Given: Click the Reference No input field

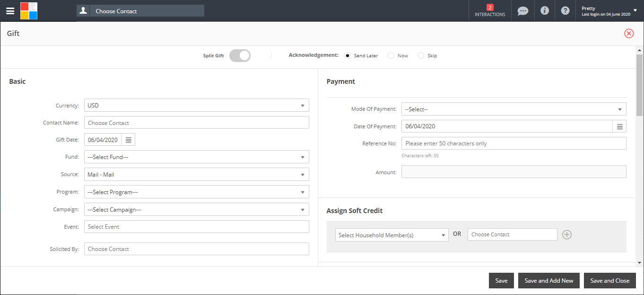Looking at the screenshot, I should point(514,143).
